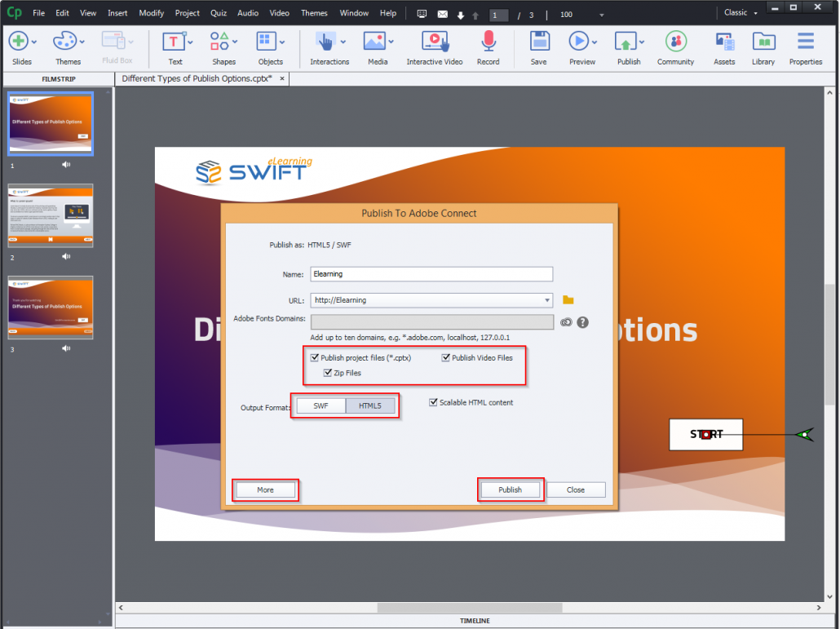Expand the Shapes dropdown arrow
Screen dimensions: 840x629
point(235,42)
